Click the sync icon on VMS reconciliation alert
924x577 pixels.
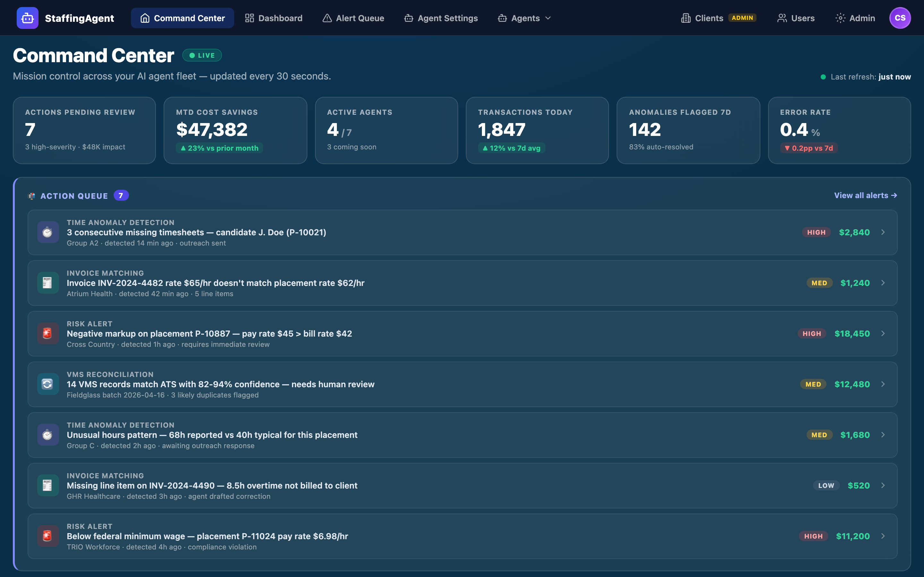48,384
